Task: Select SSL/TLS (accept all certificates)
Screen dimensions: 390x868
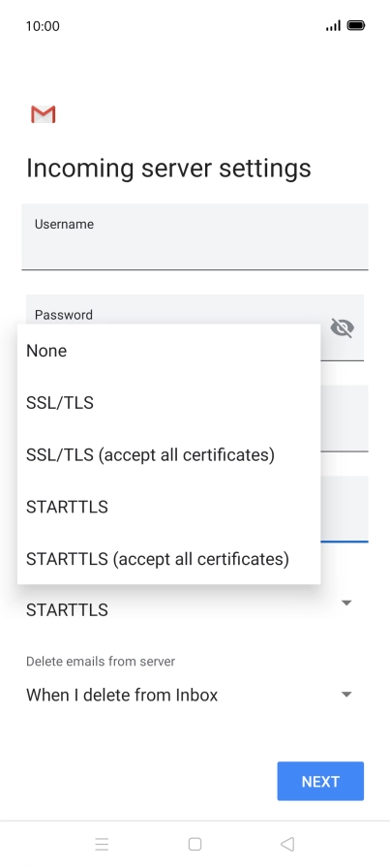Action: point(168,454)
